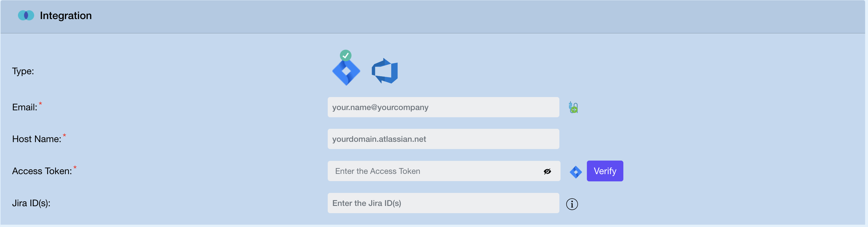Click the Integration header logo icon
This screenshot has height=227, width=868.
[26, 15]
